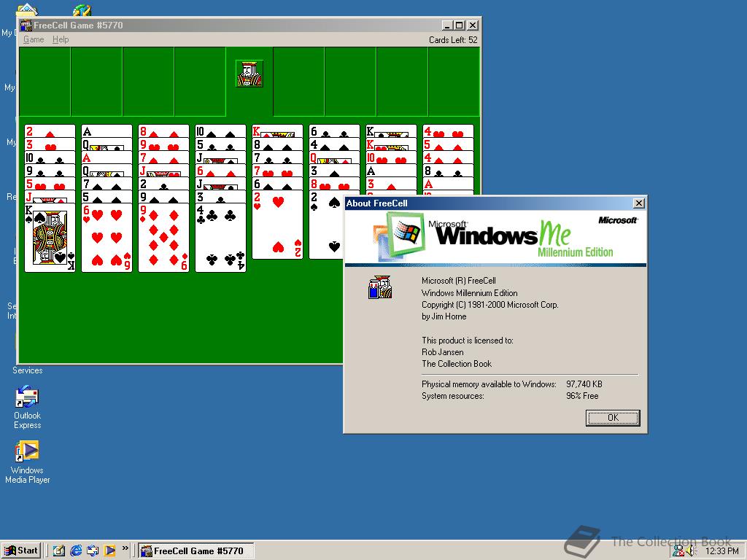Click the king face icon between cells
This screenshot has width=747, height=560.
249,74
